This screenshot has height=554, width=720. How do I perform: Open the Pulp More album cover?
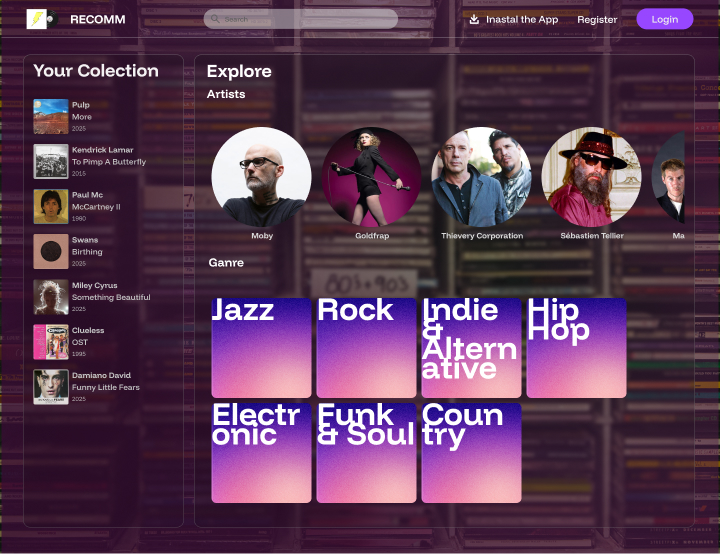click(51, 117)
